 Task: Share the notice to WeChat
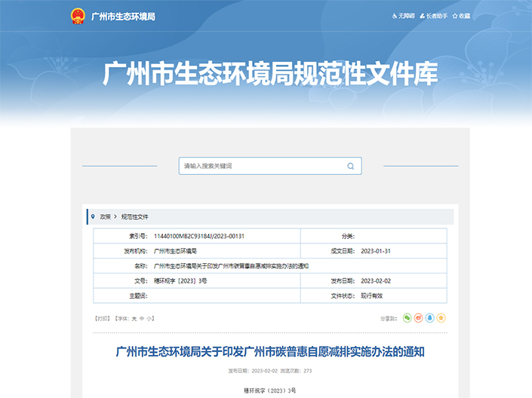[407, 318]
